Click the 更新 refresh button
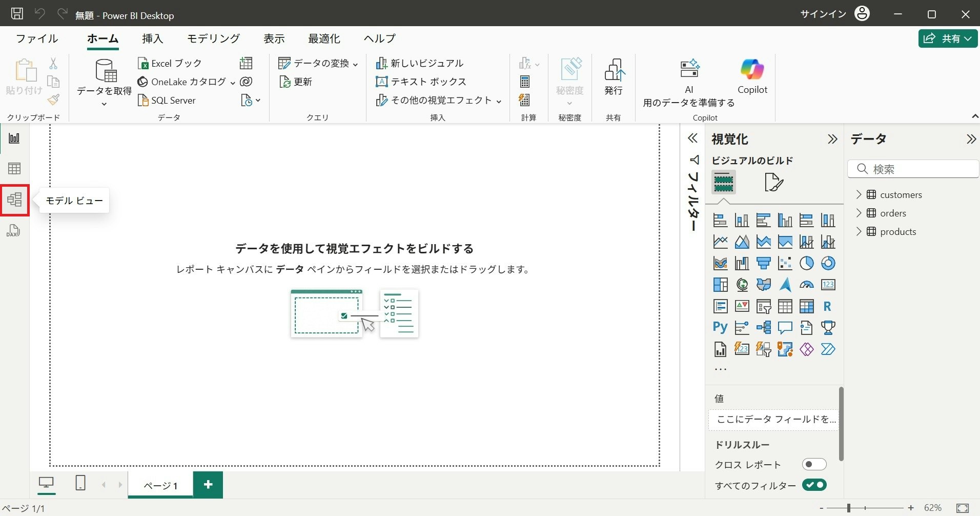The width and height of the screenshot is (980, 516). (296, 82)
